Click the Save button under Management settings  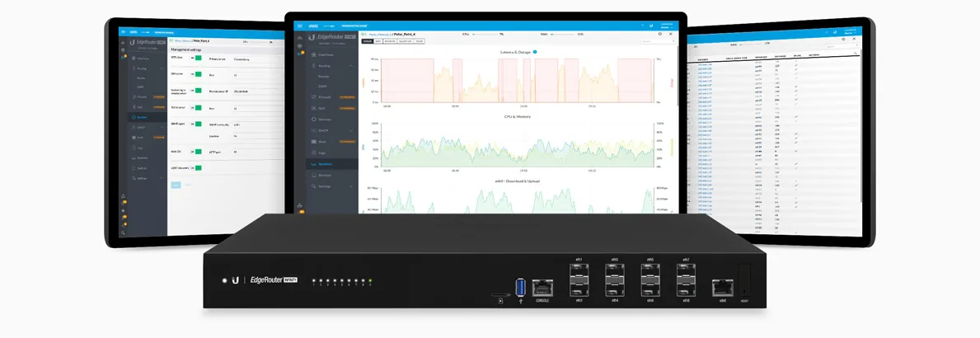pos(176,185)
